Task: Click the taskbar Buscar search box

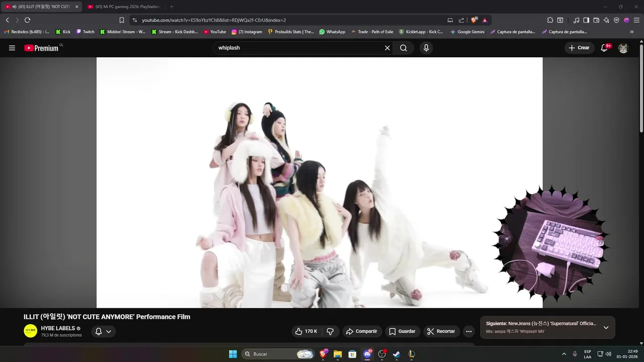Action: [278, 354]
